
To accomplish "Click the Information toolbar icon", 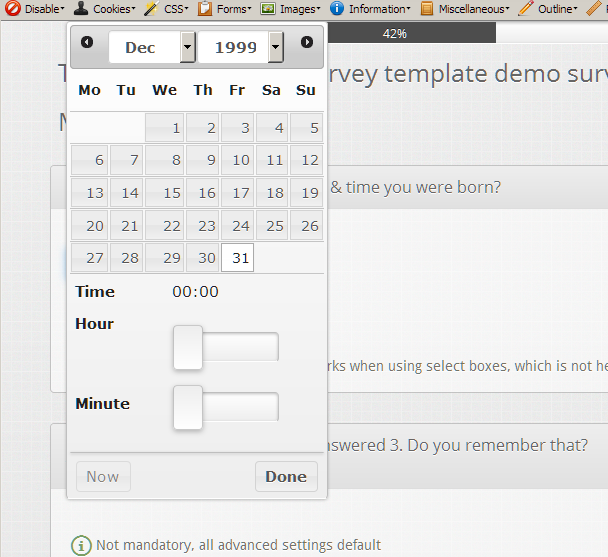I will 337,9.
